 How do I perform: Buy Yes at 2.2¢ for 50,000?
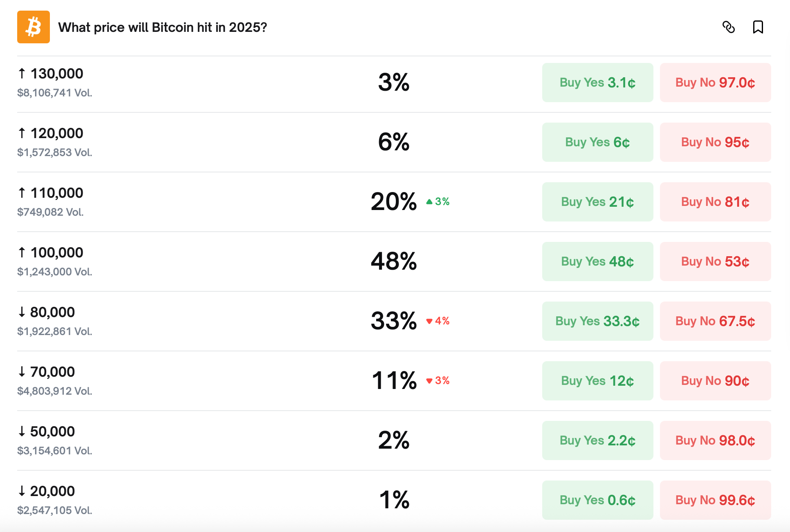pos(597,440)
